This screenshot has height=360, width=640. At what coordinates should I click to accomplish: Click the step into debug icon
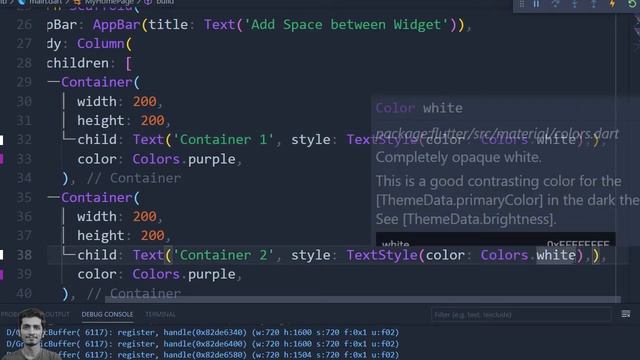pyautogui.click(x=575, y=4)
